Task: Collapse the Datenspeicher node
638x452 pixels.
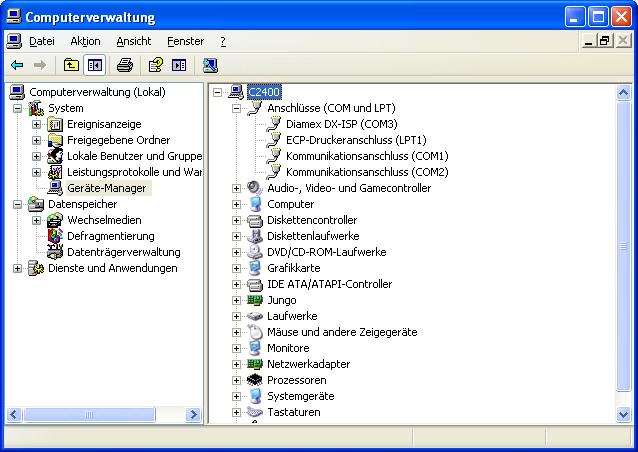Action: point(17,204)
